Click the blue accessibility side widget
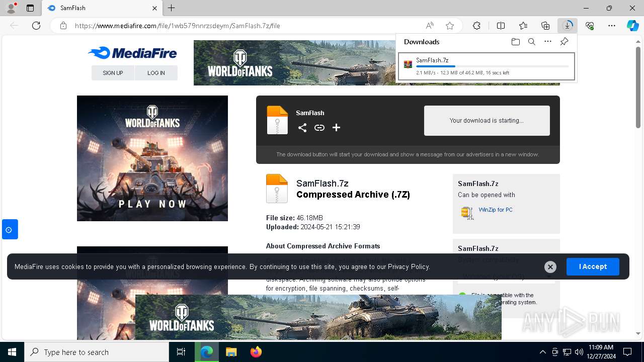 10,229
